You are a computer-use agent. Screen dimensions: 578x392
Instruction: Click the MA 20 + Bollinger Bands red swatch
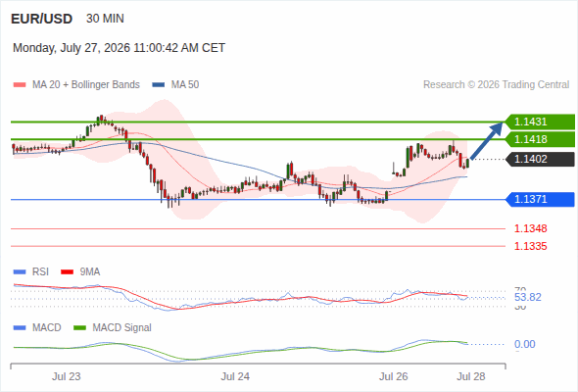click(20, 85)
